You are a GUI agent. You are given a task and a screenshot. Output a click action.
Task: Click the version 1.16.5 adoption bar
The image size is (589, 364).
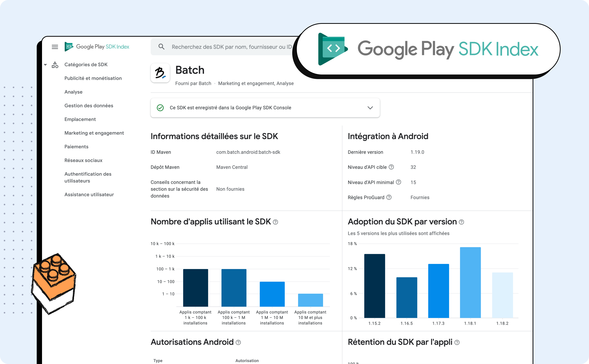(407, 297)
